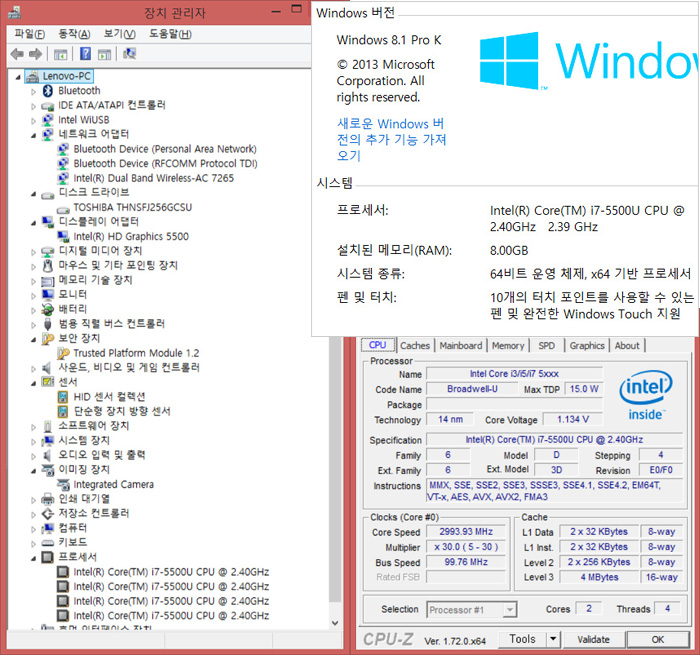Click the OK button in CPU-Z
This screenshot has height=658, width=700.
point(658,640)
